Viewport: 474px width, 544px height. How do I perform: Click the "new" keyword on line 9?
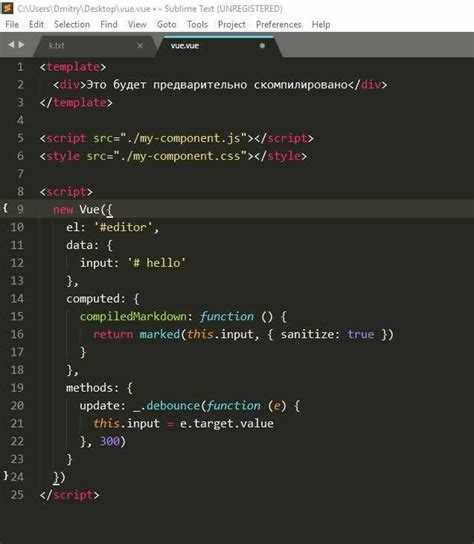[x=63, y=210]
